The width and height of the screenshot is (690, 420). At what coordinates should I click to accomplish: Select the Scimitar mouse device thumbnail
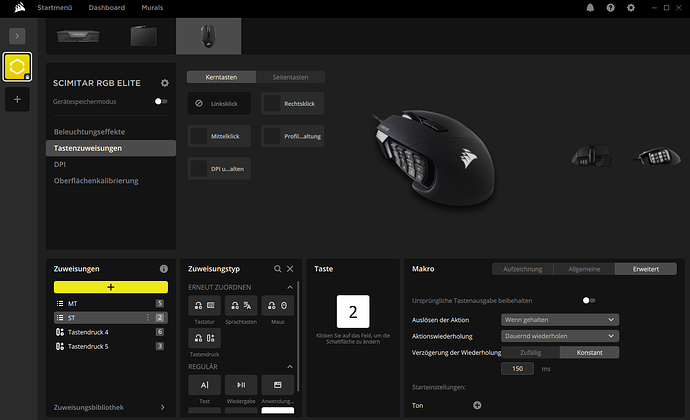pos(209,36)
